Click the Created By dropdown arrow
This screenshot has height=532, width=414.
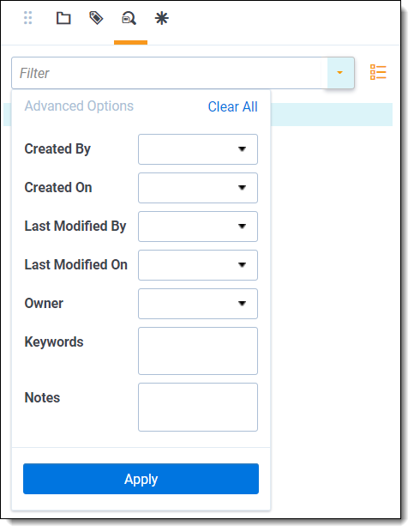click(x=242, y=149)
